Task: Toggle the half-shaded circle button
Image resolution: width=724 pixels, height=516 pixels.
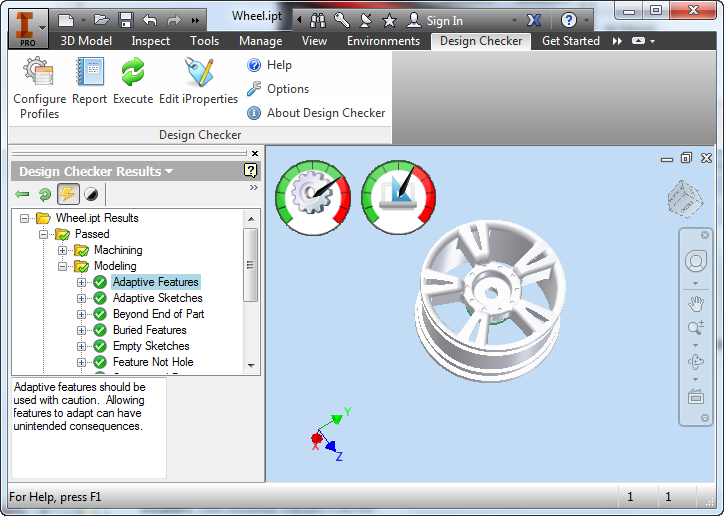Action: (x=91, y=194)
